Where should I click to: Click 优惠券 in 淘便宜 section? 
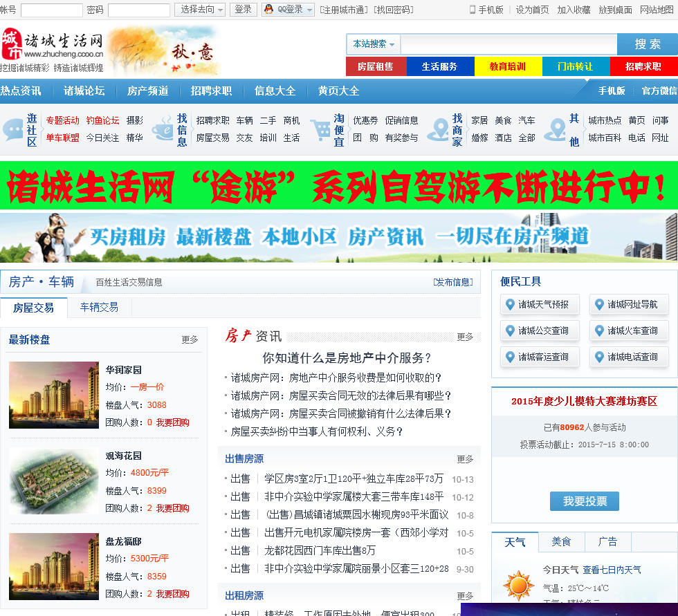(365, 120)
